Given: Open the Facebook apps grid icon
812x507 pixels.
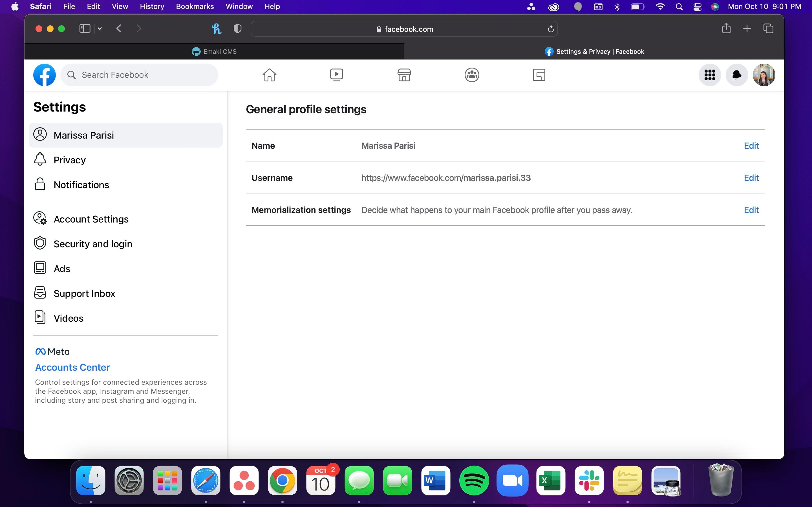Looking at the screenshot, I should 710,75.
